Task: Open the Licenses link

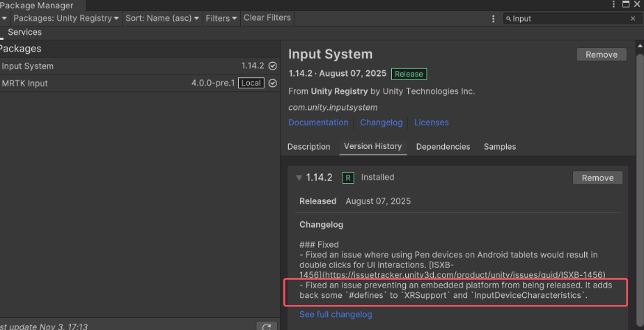Action: (x=431, y=123)
